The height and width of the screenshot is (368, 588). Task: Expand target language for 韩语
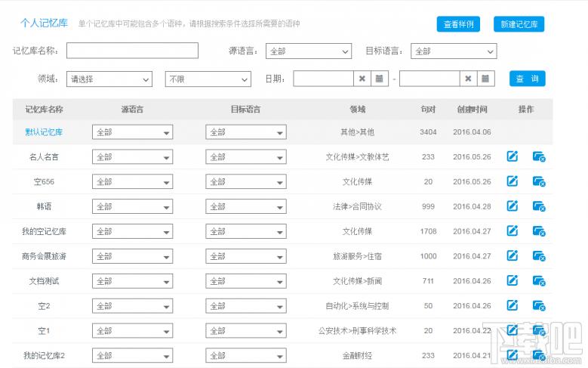(246, 206)
